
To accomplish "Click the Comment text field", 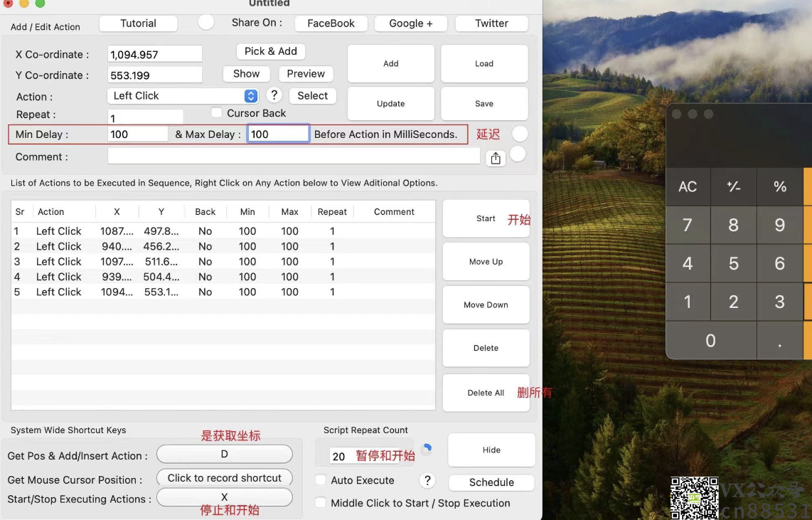I will point(294,156).
